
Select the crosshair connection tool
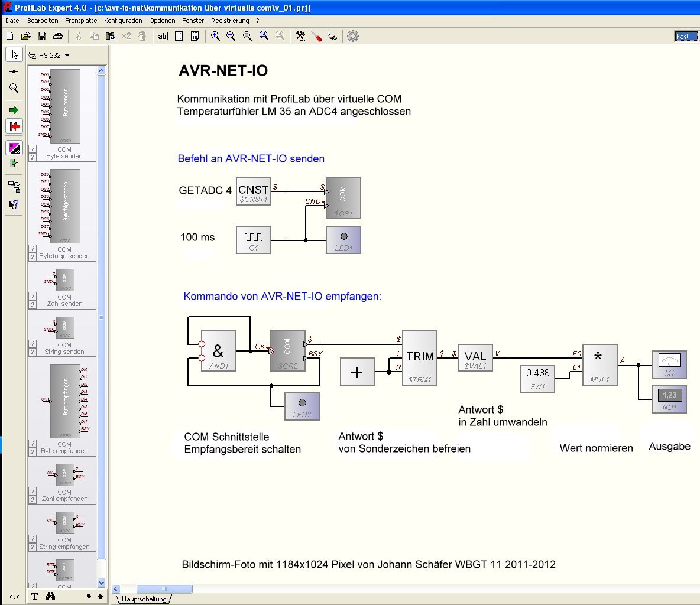click(x=14, y=71)
